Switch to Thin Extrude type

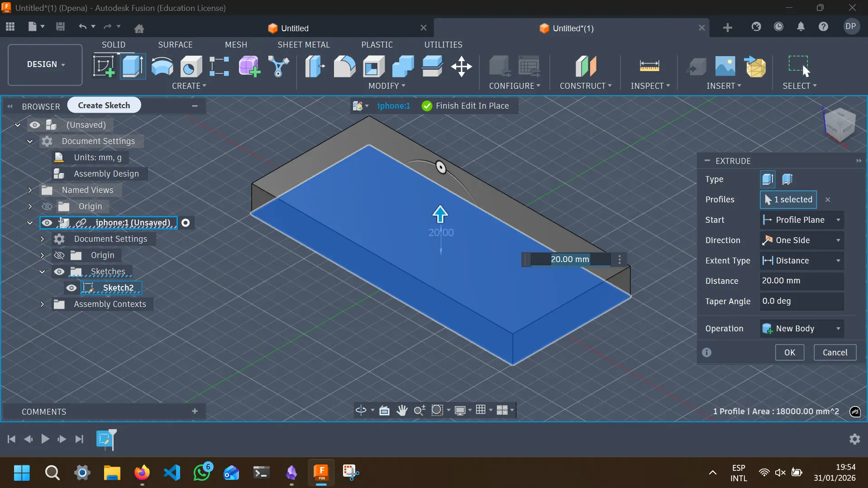(787, 179)
